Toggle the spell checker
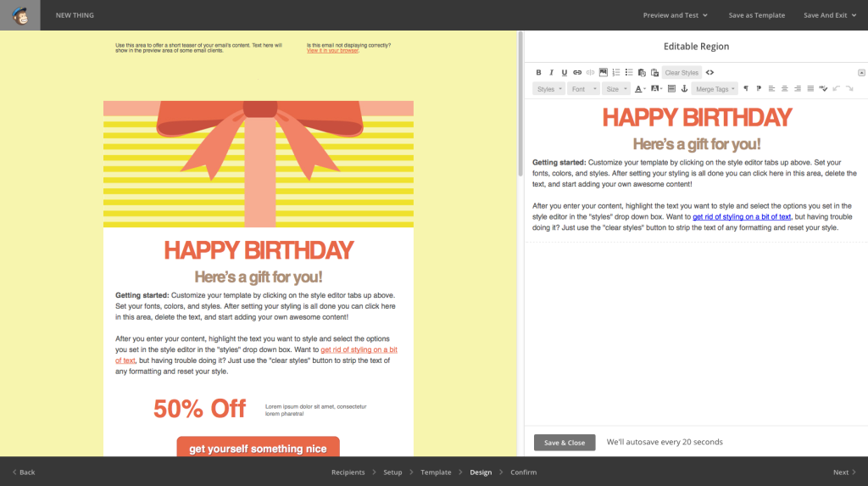Viewport: 868px width, 486px height. tap(823, 89)
